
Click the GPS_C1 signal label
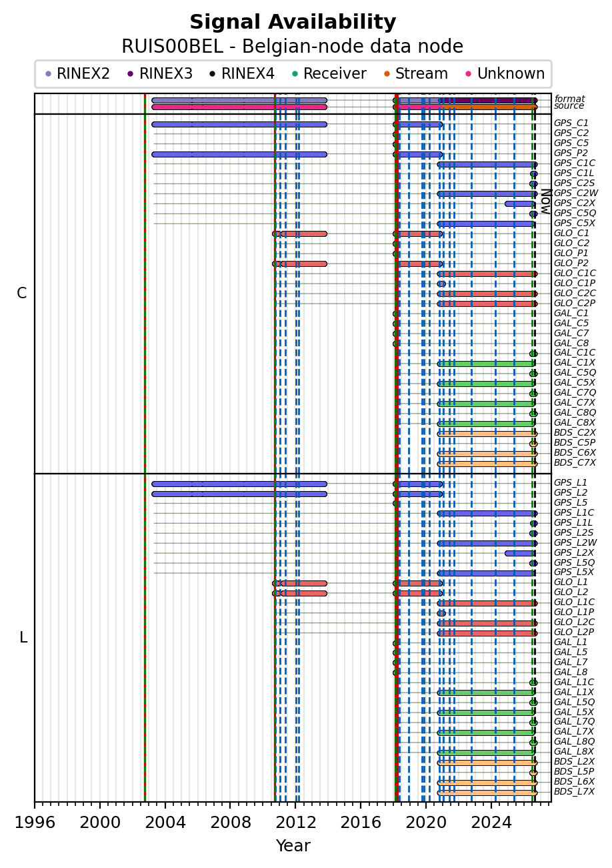(571, 123)
